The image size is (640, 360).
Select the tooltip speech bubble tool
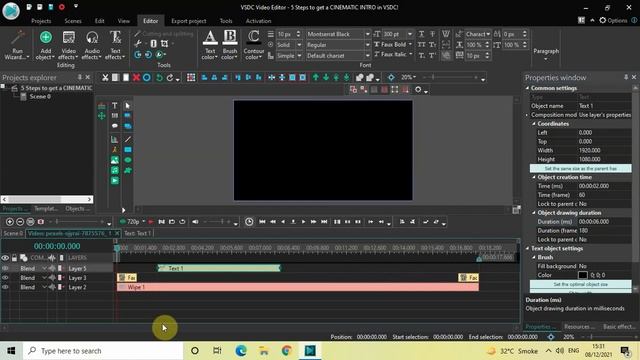115,126
